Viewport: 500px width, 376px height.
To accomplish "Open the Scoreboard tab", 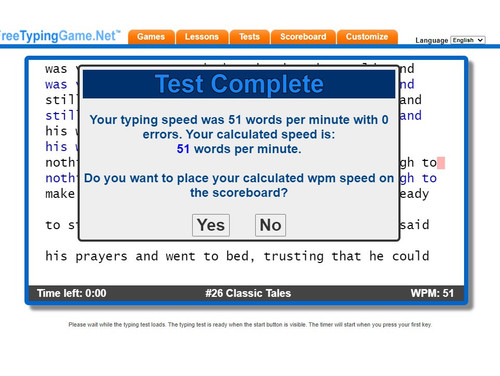I will tap(303, 37).
